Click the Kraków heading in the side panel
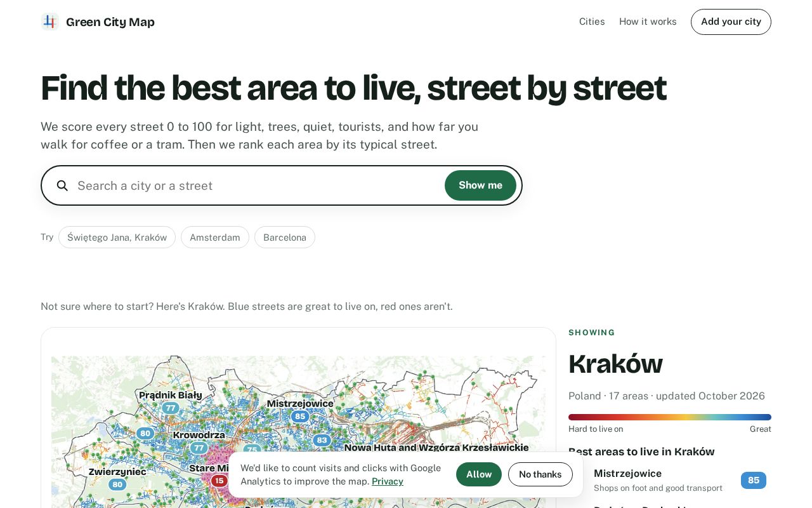This screenshot has height=508, width=812. tap(615, 363)
